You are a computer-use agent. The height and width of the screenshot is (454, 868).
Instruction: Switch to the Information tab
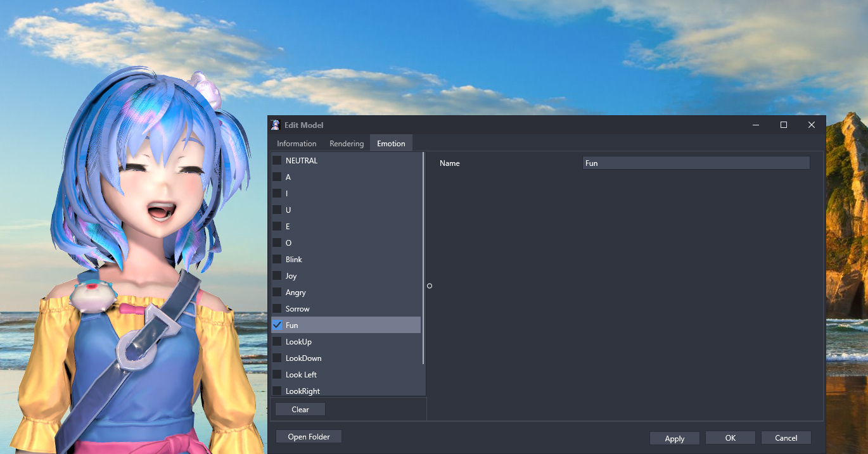click(x=297, y=144)
